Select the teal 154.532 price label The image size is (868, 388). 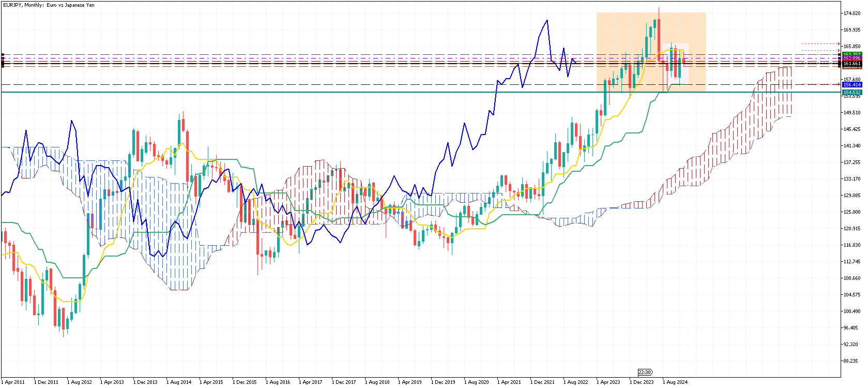851,92
